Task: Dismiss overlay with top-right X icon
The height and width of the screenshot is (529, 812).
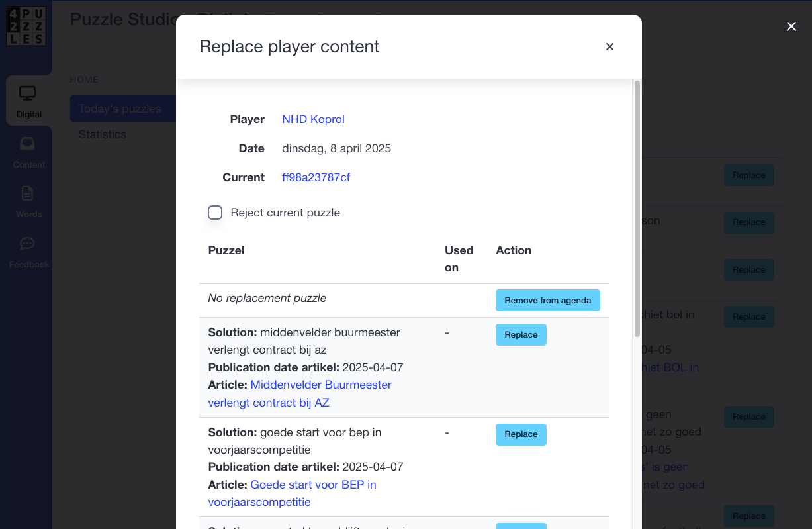Action: coord(791,26)
